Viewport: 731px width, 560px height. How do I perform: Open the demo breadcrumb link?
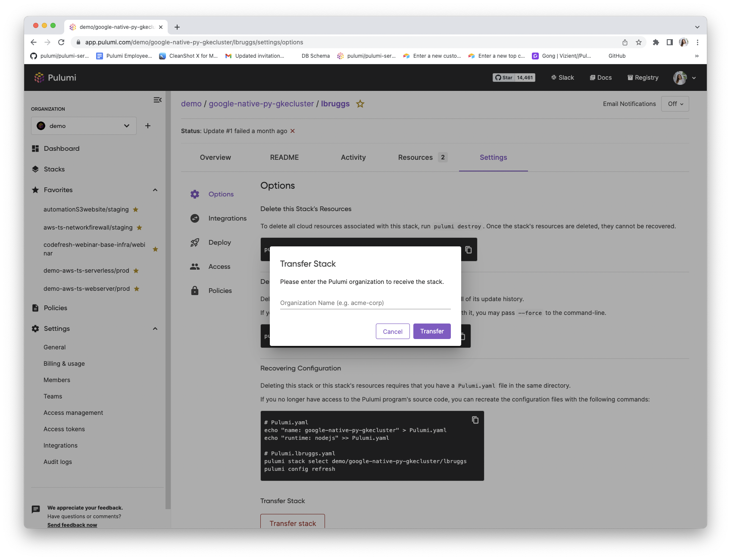click(191, 104)
